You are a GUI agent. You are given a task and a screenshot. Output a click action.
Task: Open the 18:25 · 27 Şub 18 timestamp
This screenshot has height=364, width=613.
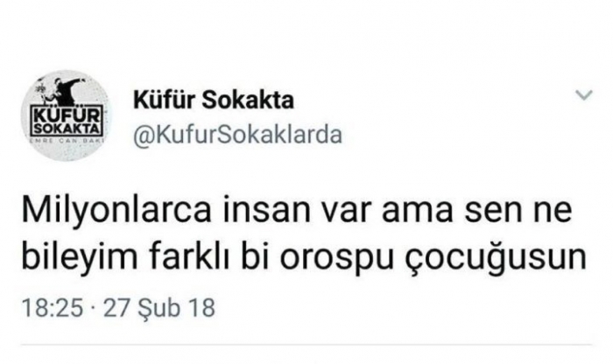click(118, 307)
